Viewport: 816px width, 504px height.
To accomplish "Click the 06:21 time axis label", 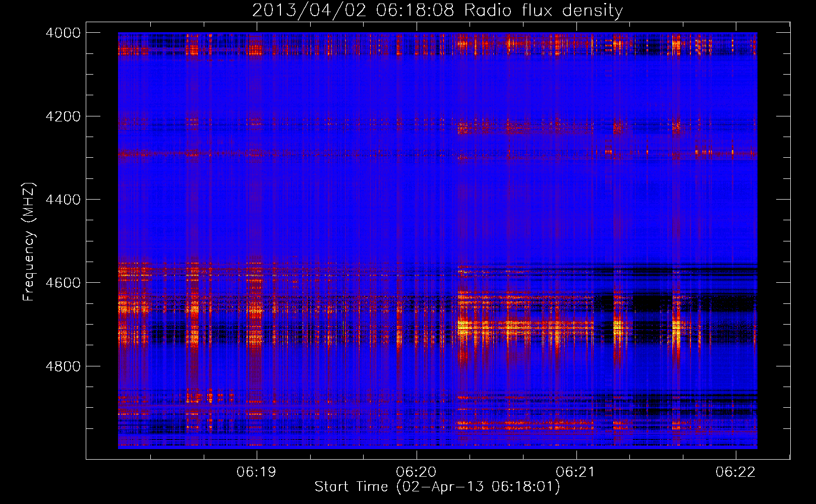I will [575, 472].
